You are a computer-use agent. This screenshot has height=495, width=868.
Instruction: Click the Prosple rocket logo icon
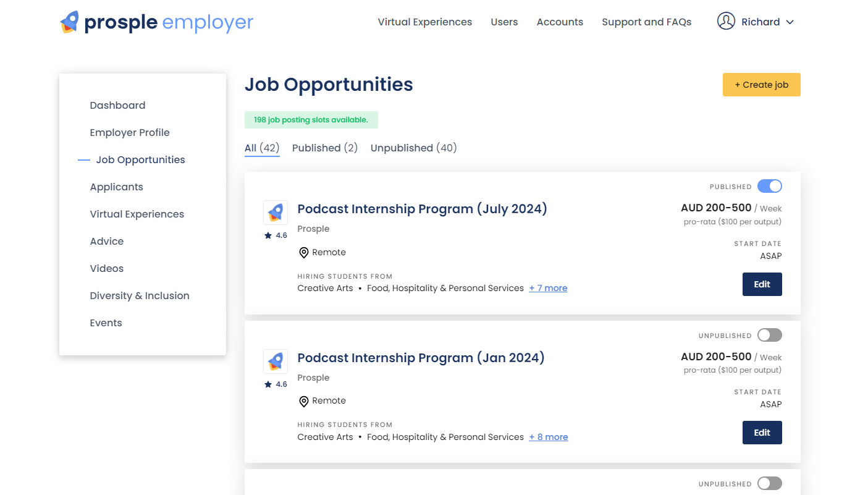(70, 22)
